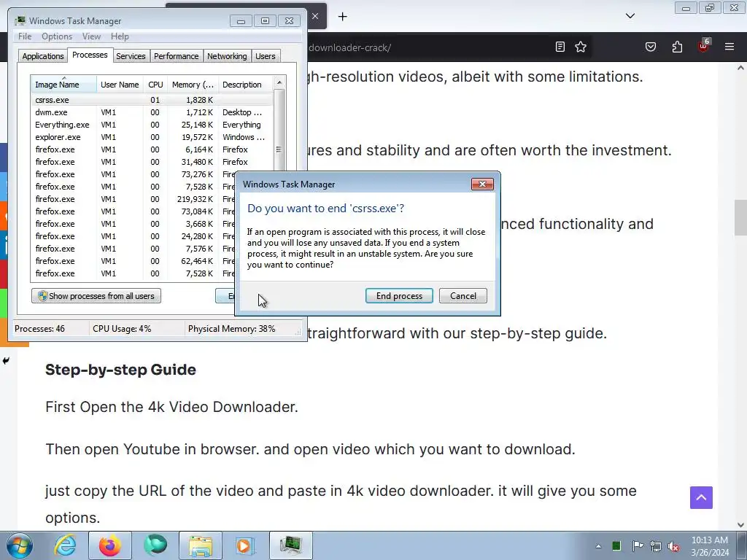Open Windows Explorer folder from taskbar
The height and width of the screenshot is (560, 747).
[x=201, y=545]
